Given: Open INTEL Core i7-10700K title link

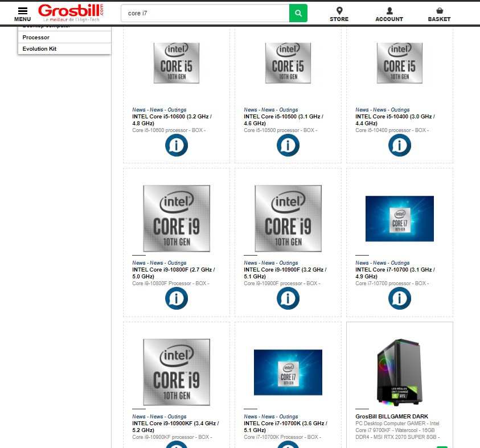Looking at the screenshot, I should (286, 426).
